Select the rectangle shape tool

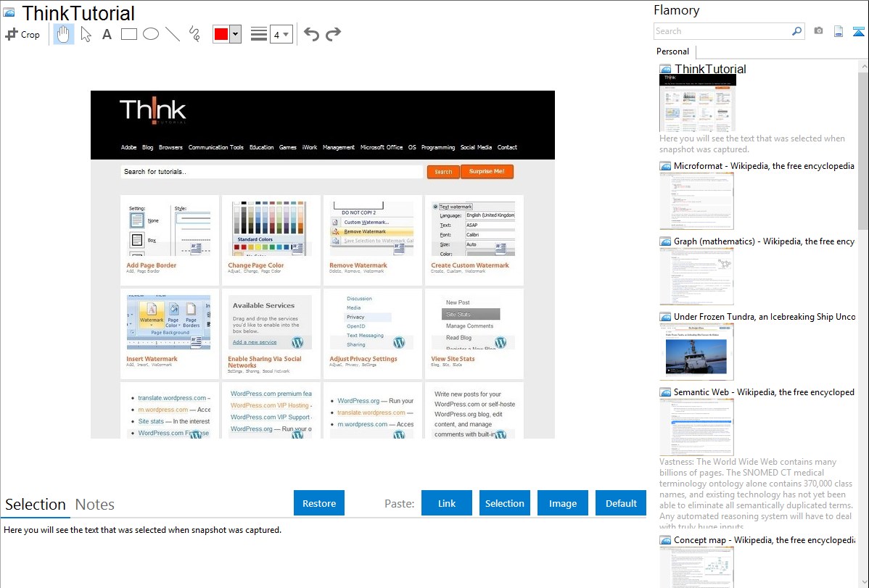(128, 34)
